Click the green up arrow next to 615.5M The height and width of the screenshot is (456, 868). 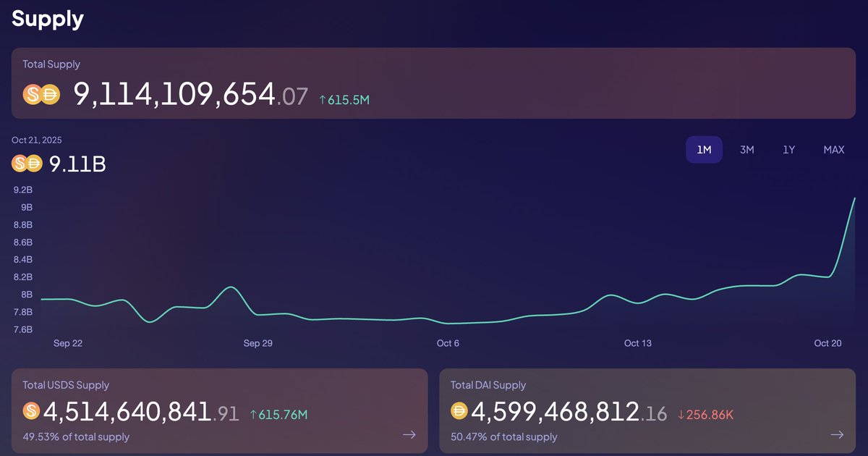323,100
